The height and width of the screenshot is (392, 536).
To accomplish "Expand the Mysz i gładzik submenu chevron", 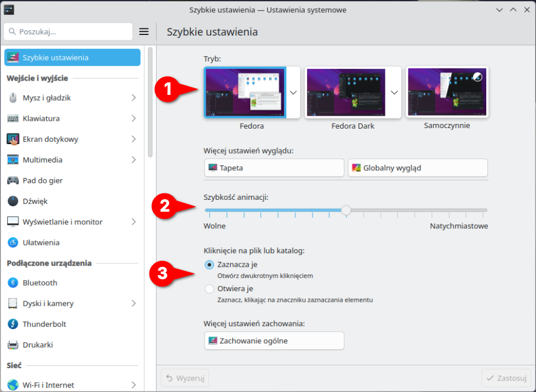I will [133, 98].
